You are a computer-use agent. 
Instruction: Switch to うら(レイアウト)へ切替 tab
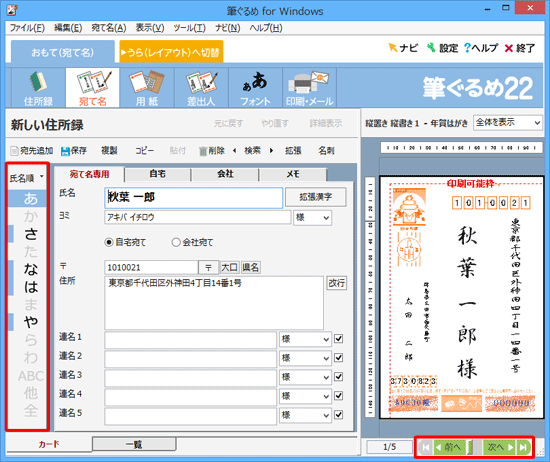(171, 52)
